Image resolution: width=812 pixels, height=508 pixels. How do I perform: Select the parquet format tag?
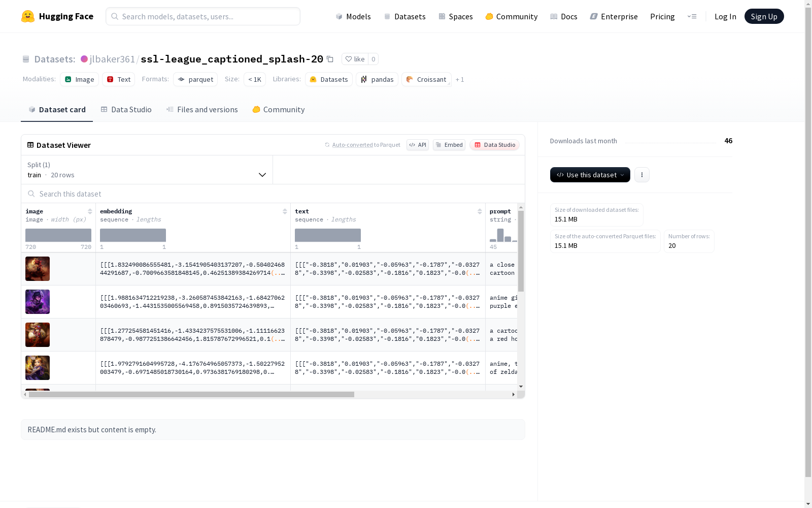195,79
